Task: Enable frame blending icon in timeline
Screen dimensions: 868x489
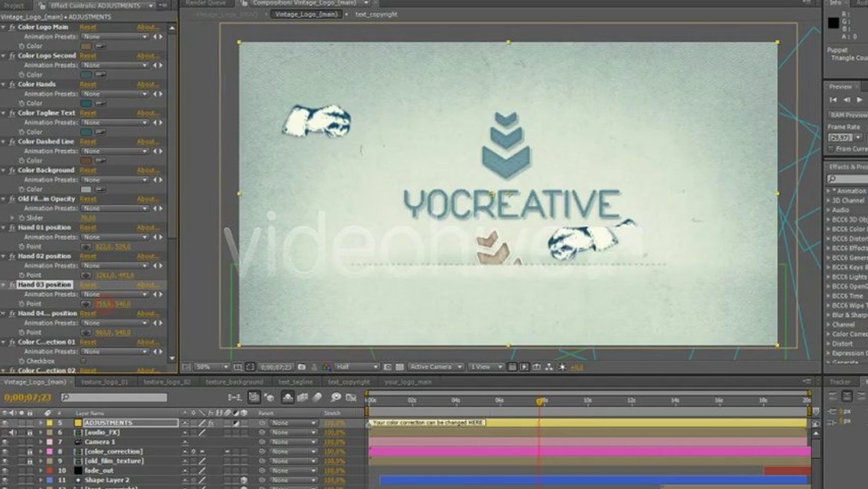Action: click(301, 397)
